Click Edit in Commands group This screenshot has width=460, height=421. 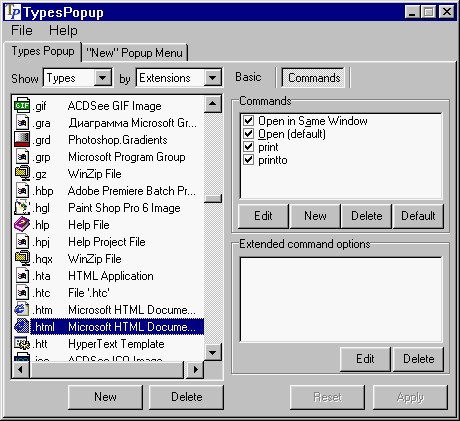coord(263,216)
